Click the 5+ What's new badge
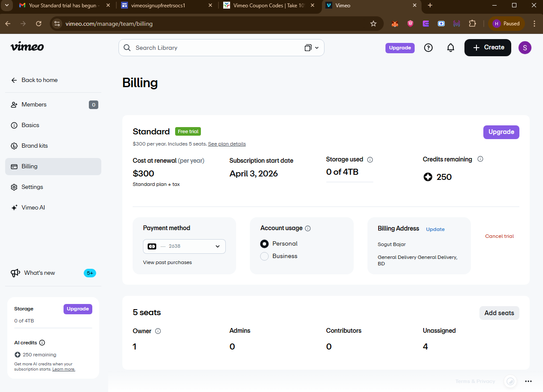 tap(90, 273)
